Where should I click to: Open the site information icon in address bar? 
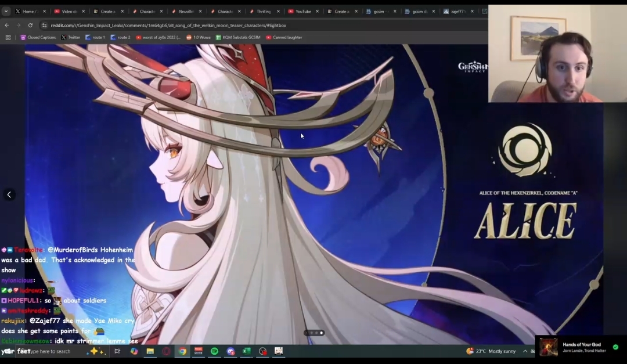click(44, 25)
